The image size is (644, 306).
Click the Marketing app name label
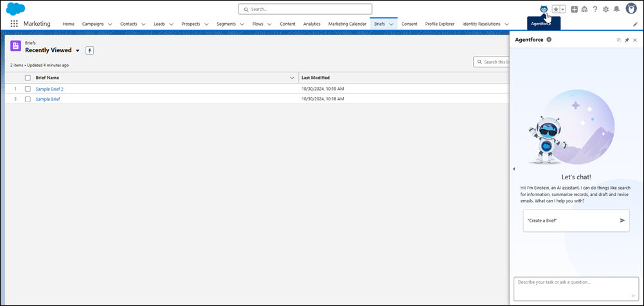tap(37, 24)
